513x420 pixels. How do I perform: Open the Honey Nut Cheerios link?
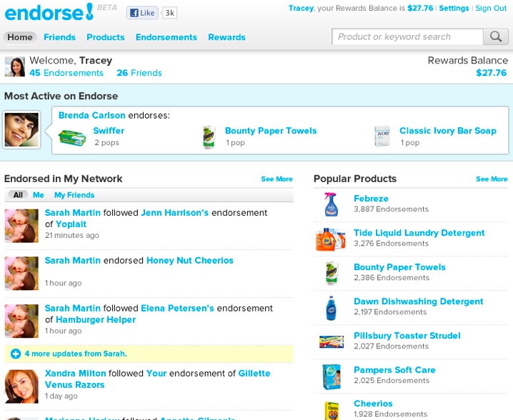pos(190,261)
